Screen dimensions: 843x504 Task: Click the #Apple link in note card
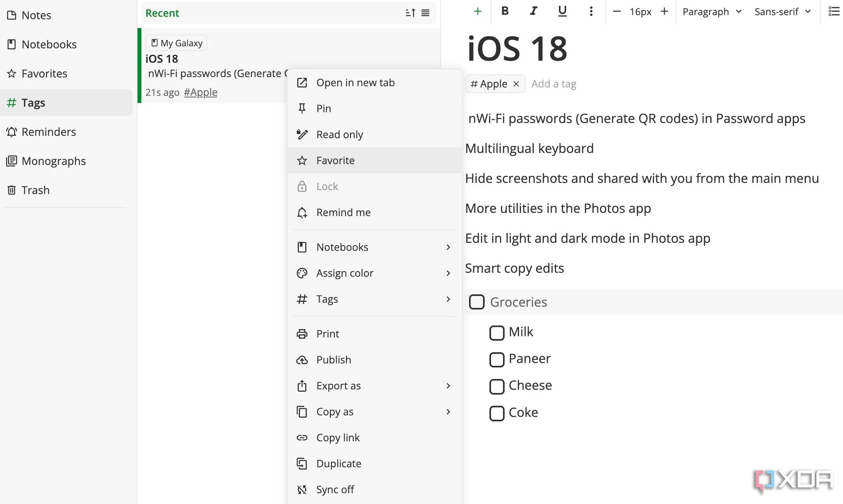(201, 92)
